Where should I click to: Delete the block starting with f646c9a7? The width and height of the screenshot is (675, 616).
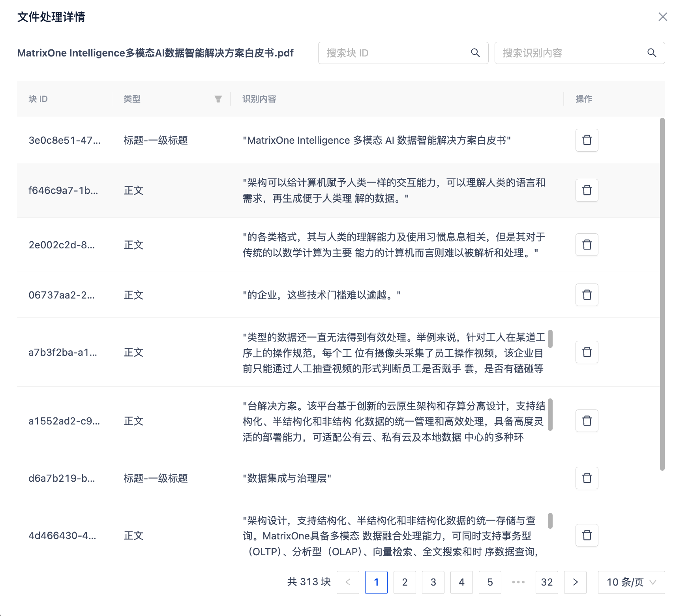click(587, 190)
